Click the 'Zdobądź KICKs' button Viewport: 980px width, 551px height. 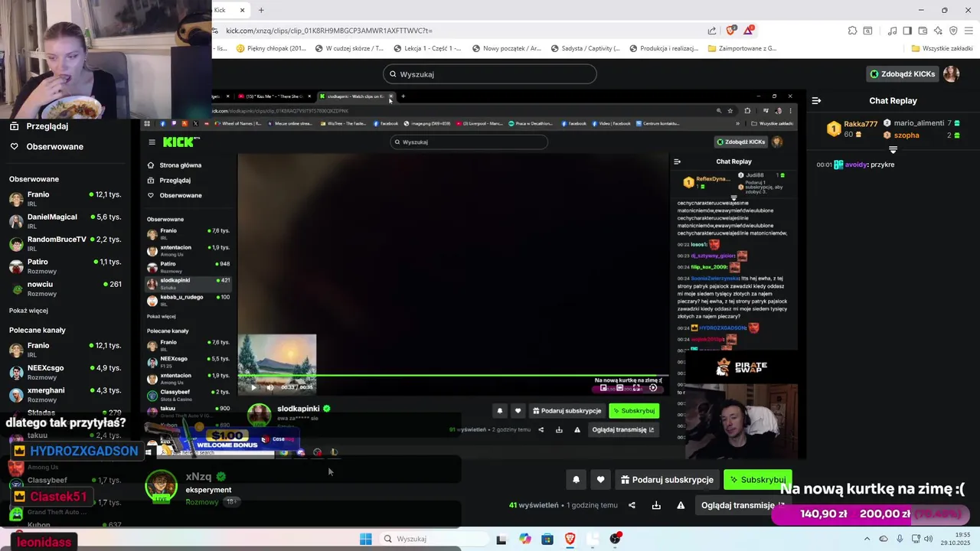[x=903, y=74]
